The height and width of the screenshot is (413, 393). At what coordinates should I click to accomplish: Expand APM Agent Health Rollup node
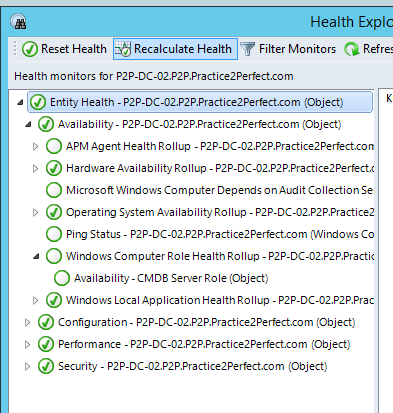[35, 146]
